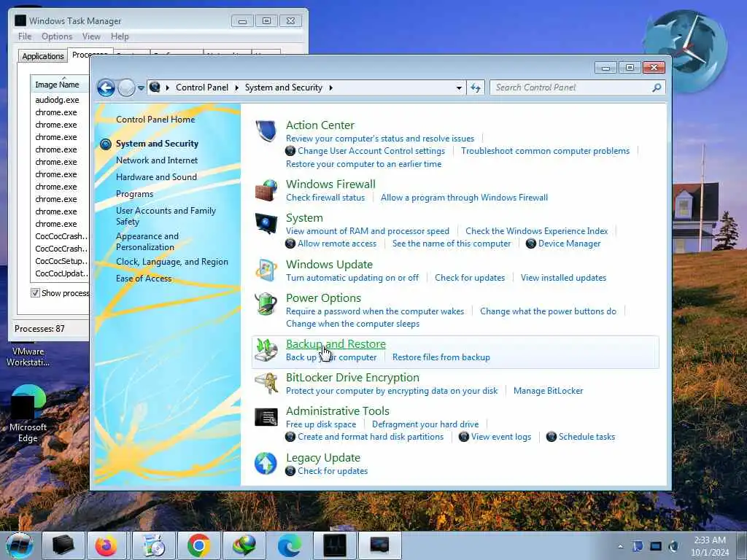
Task: Click Manage BitLocker link
Action: coord(549,391)
